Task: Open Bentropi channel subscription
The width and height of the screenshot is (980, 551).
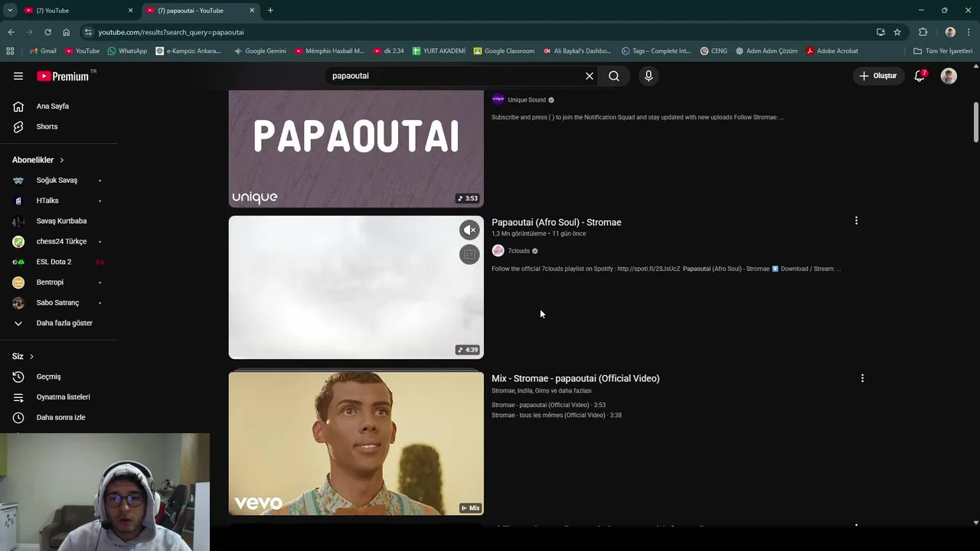Action: point(60,282)
